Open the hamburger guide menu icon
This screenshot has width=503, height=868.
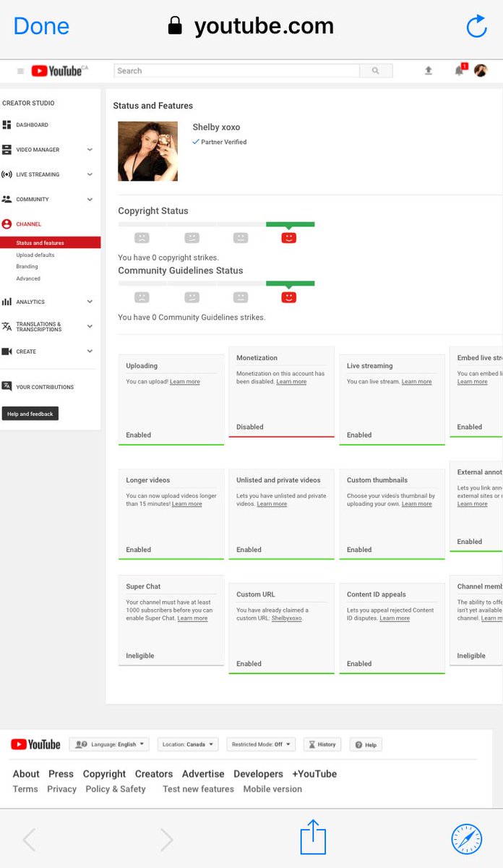point(20,71)
